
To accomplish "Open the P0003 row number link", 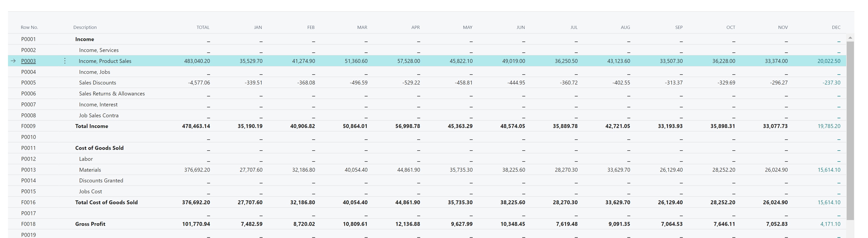I will click(28, 61).
